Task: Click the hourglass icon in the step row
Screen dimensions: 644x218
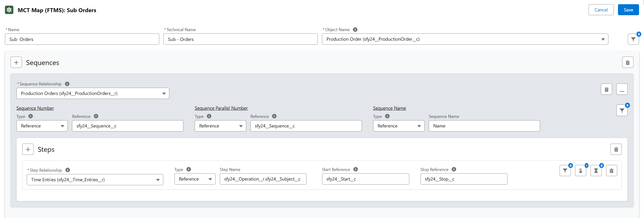Action: [x=596, y=171]
